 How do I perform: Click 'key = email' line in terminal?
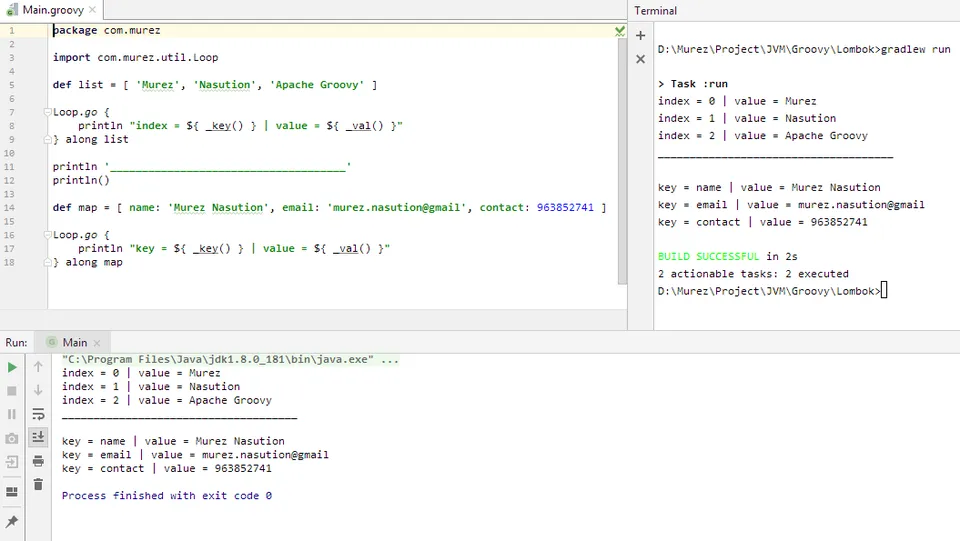791,204
